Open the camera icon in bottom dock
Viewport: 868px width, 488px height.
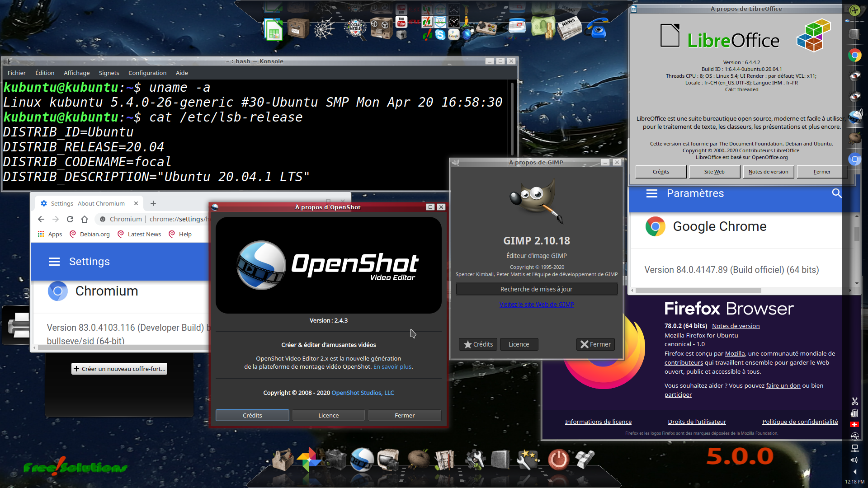tap(335, 459)
